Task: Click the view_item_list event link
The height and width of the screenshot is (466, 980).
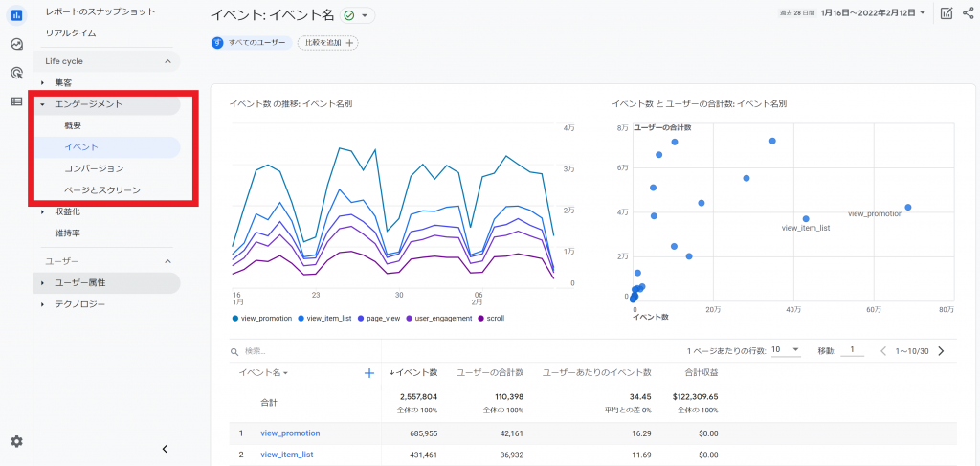Action: coord(287,455)
